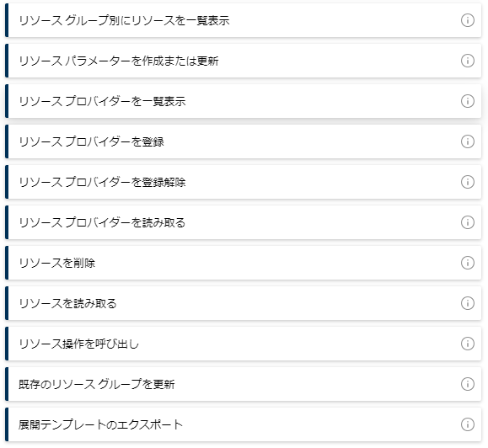Image resolution: width=488 pixels, height=448 pixels.
Task: Select リソース操作を呼び出し action
Action: coord(243,344)
